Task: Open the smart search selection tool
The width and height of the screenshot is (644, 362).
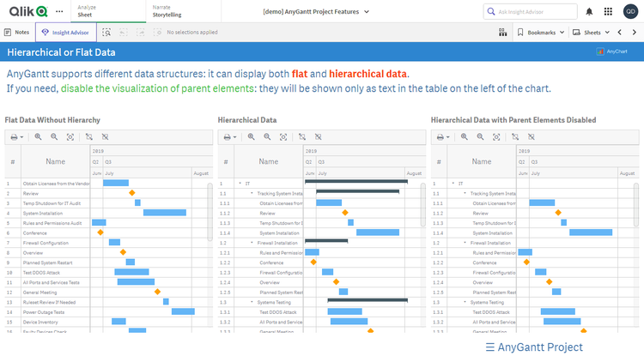Action: point(106,32)
